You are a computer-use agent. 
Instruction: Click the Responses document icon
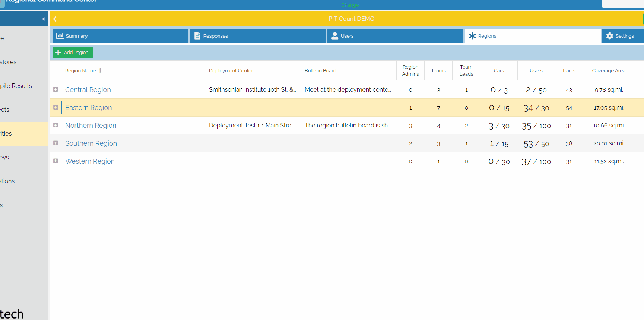click(197, 36)
